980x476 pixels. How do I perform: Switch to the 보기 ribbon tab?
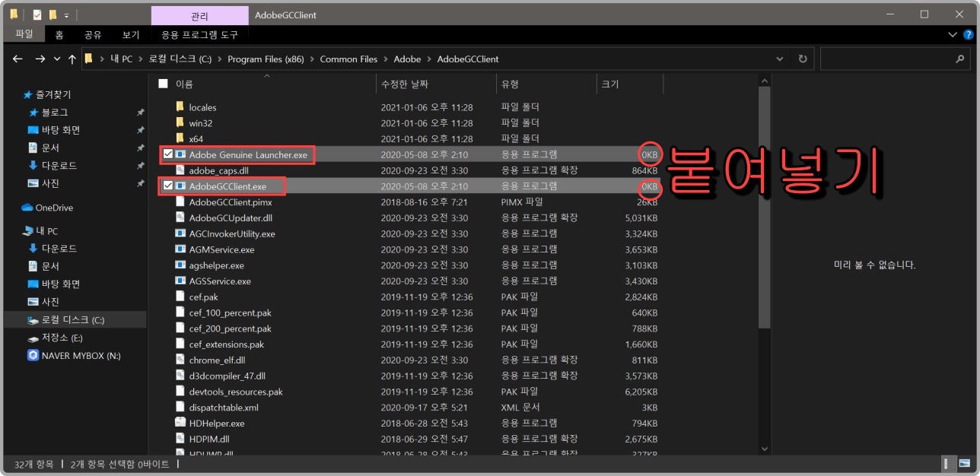131,34
